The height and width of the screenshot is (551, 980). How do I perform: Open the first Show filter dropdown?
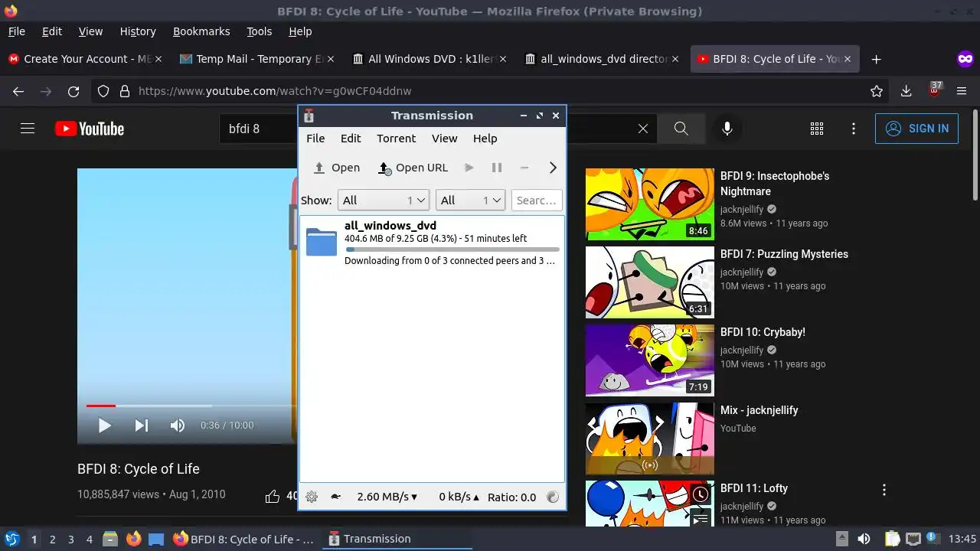coord(384,201)
